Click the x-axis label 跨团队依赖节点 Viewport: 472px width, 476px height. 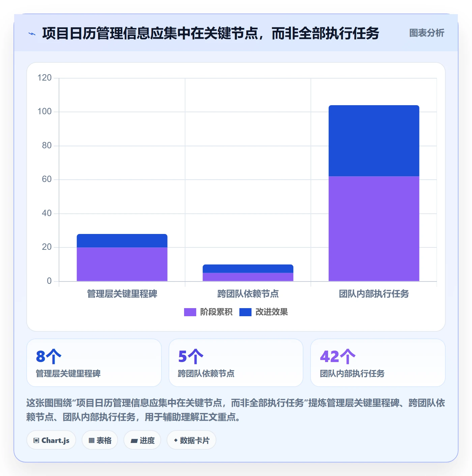(248, 294)
